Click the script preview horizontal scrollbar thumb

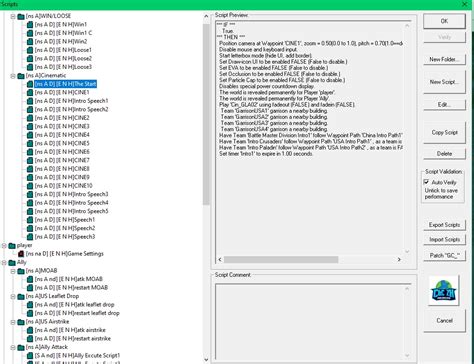[x=281, y=259]
